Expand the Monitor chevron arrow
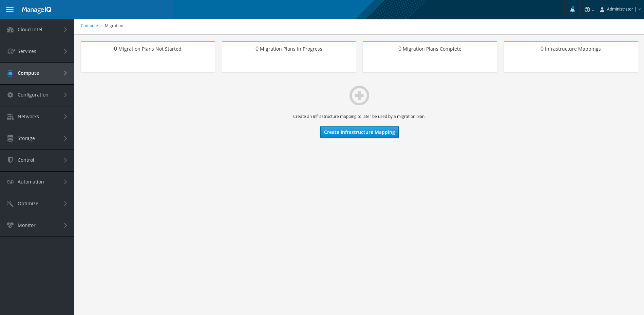 [x=65, y=226]
